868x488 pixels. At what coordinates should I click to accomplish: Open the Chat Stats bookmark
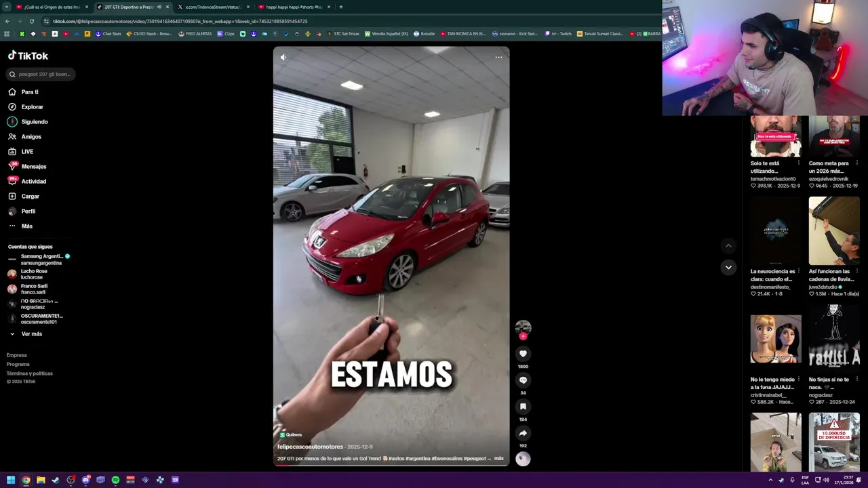coord(108,34)
